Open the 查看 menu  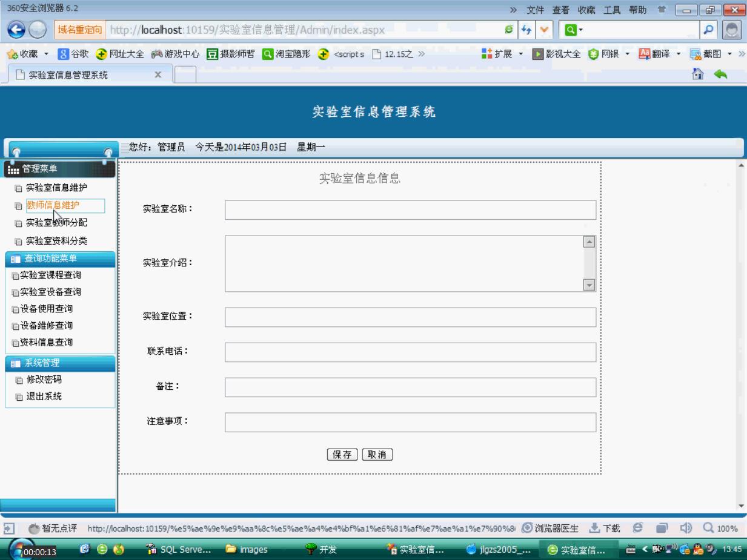click(x=560, y=10)
